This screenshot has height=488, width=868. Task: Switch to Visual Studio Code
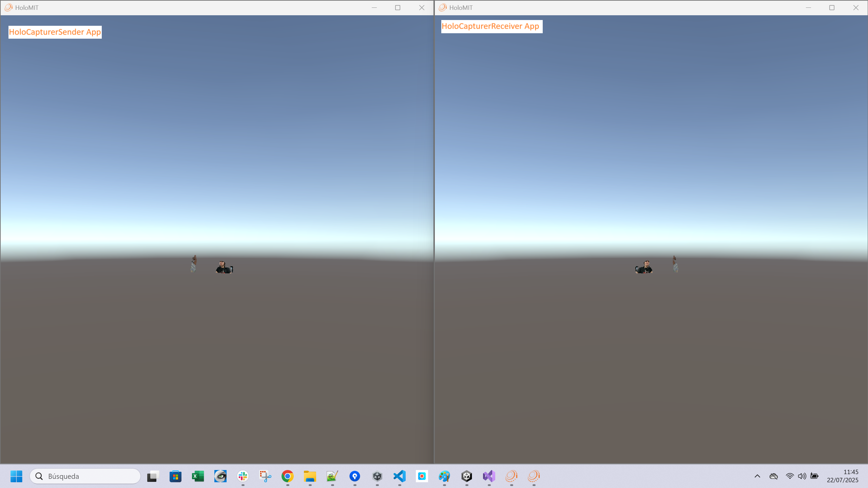tap(400, 476)
